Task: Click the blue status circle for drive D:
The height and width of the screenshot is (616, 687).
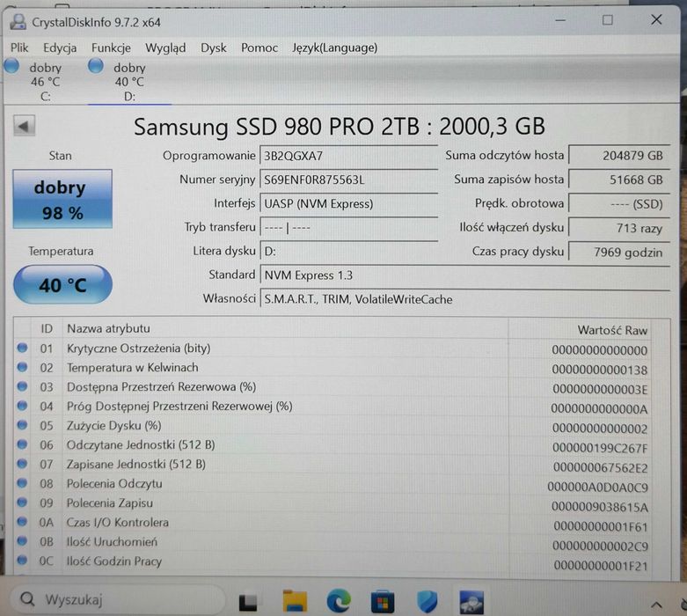Action: (96, 66)
